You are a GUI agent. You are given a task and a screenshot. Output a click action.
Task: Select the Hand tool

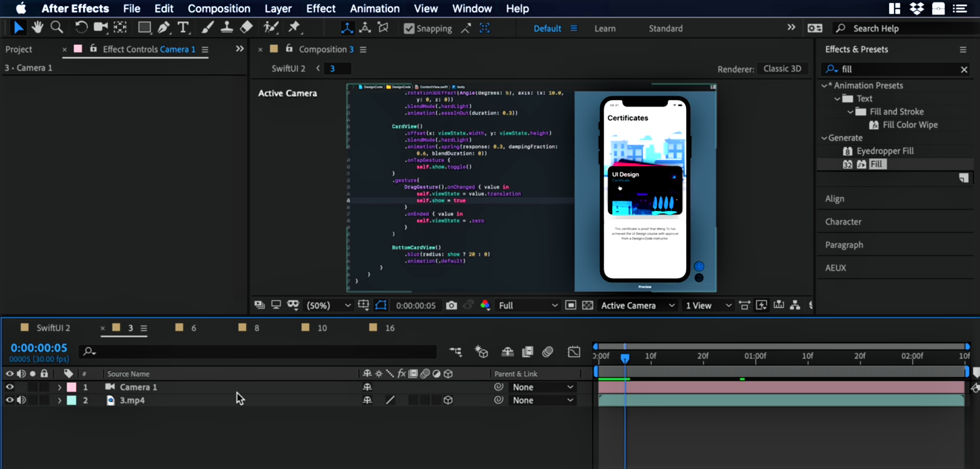37,27
